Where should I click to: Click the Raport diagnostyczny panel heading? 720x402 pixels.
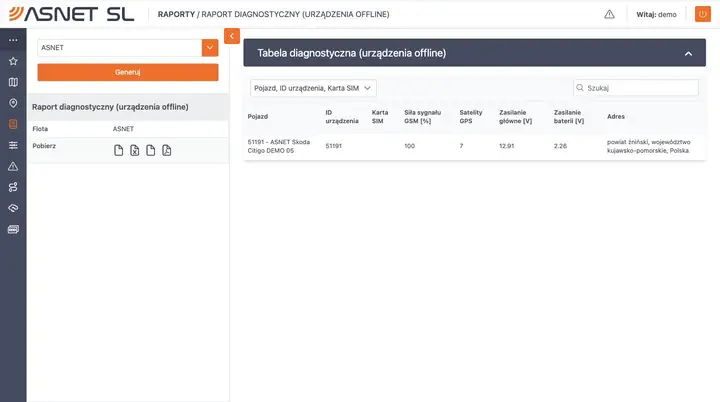pyautogui.click(x=110, y=107)
